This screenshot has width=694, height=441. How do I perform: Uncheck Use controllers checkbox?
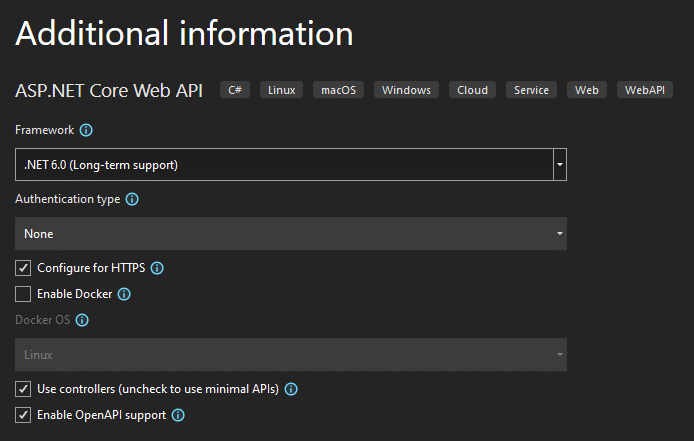coord(23,389)
